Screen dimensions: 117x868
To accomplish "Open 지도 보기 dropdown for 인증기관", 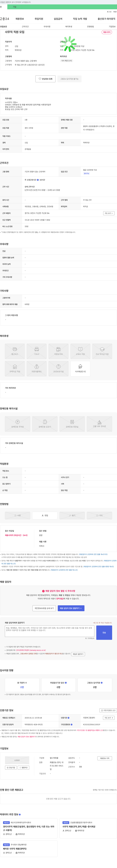I will pos(109,718).
